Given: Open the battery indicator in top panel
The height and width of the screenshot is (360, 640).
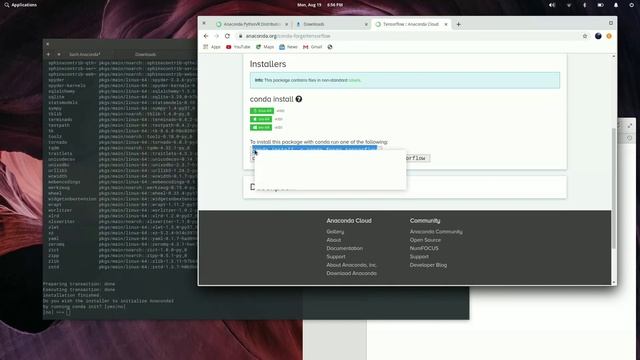Looking at the screenshot, I should pos(600,5).
